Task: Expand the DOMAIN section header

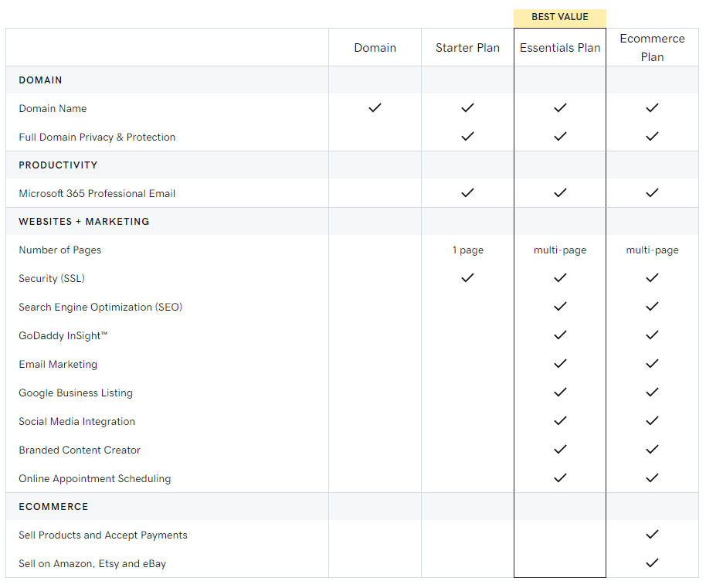Action: point(40,80)
